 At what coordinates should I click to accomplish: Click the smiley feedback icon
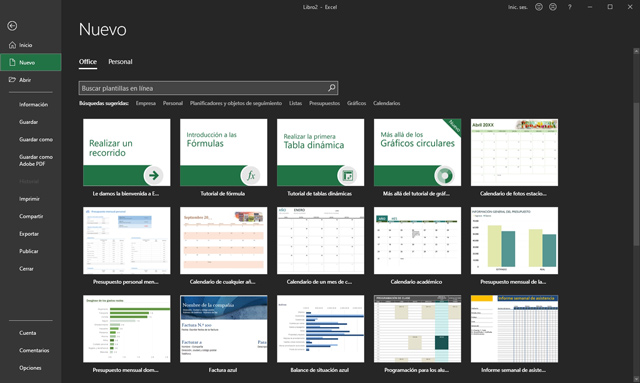539,7
